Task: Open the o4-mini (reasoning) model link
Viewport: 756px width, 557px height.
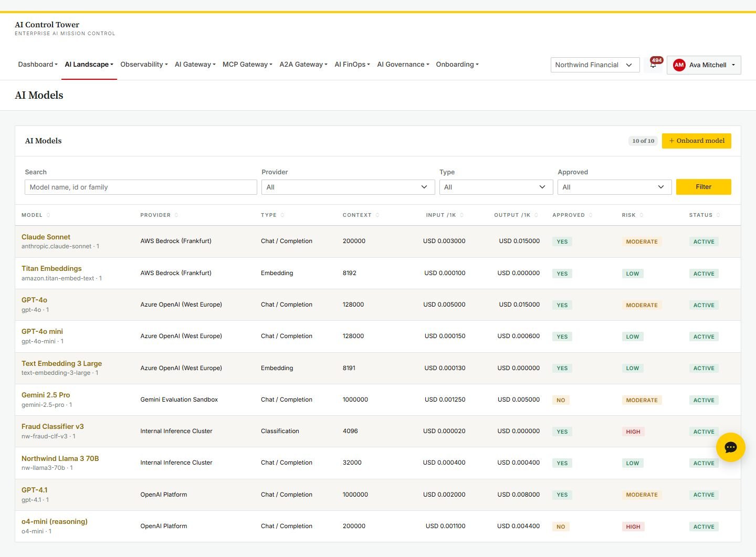Action: (x=55, y=522)
